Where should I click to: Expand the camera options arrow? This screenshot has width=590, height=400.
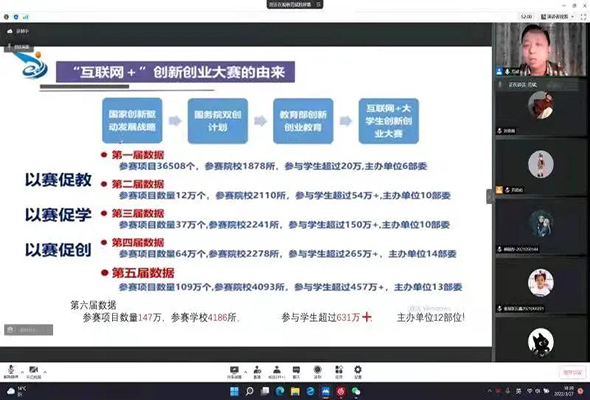pyautogui.click(x=45, y=372)
